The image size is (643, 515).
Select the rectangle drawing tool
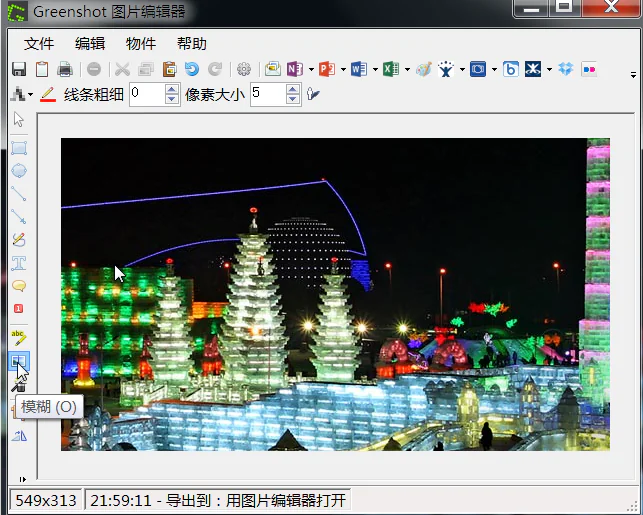click(19, 148)
